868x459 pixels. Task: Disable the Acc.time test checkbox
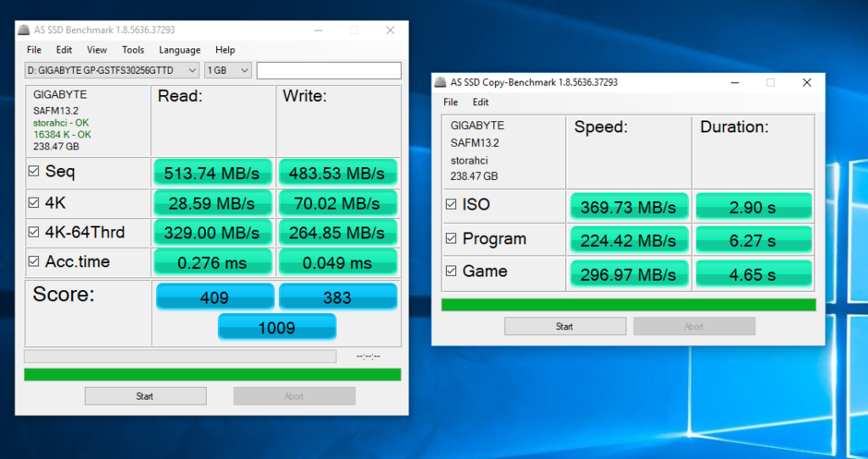[34, 262]
